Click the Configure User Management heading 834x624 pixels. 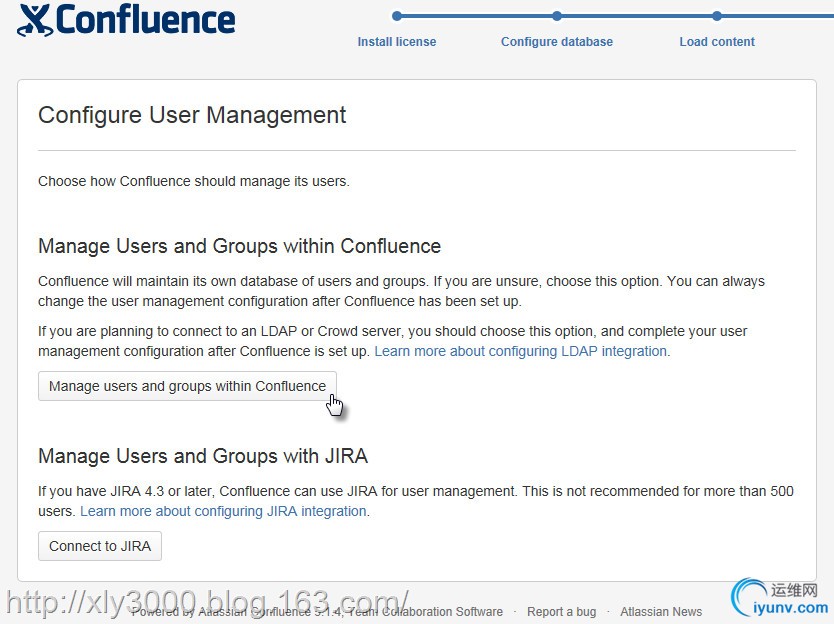click(x=192, y=115)
